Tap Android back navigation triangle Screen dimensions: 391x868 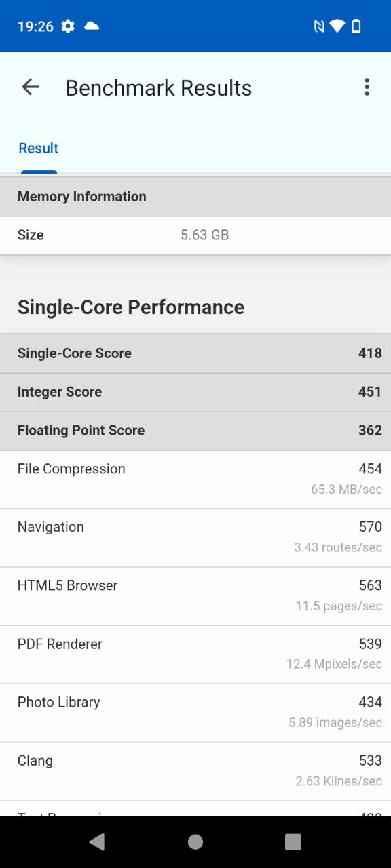point(97,842)
